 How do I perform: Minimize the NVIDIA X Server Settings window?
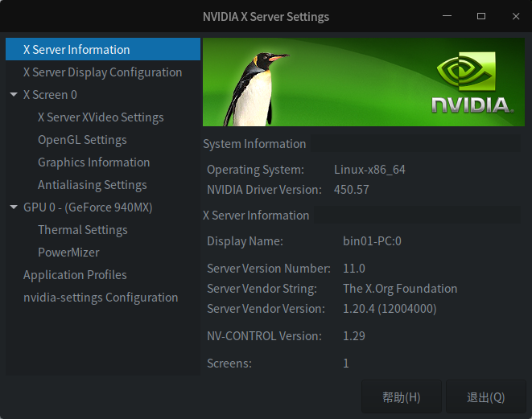tap(447, 16)
